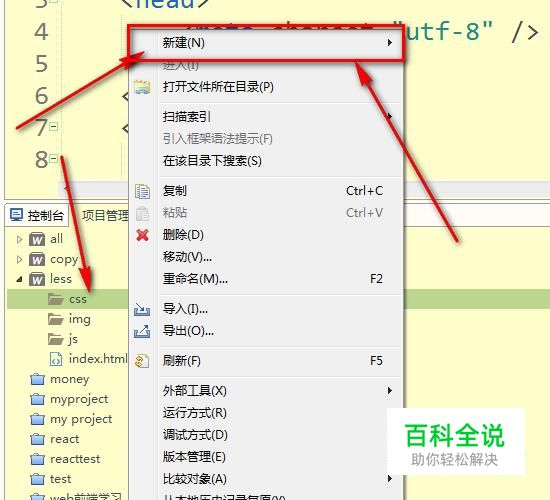Open index.html in the project tree
The width and height of the screenshot is (550, 500).
point(98,359)
